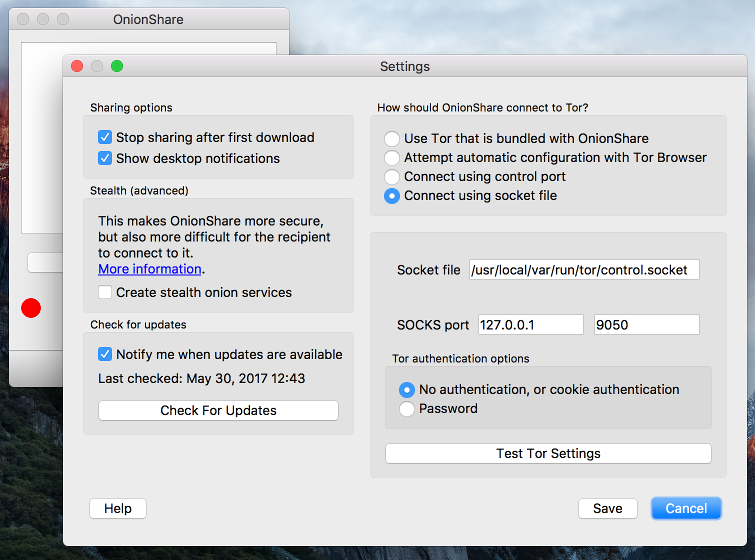Select Use Tor that is bundled with OnionShare

(391, 139)
